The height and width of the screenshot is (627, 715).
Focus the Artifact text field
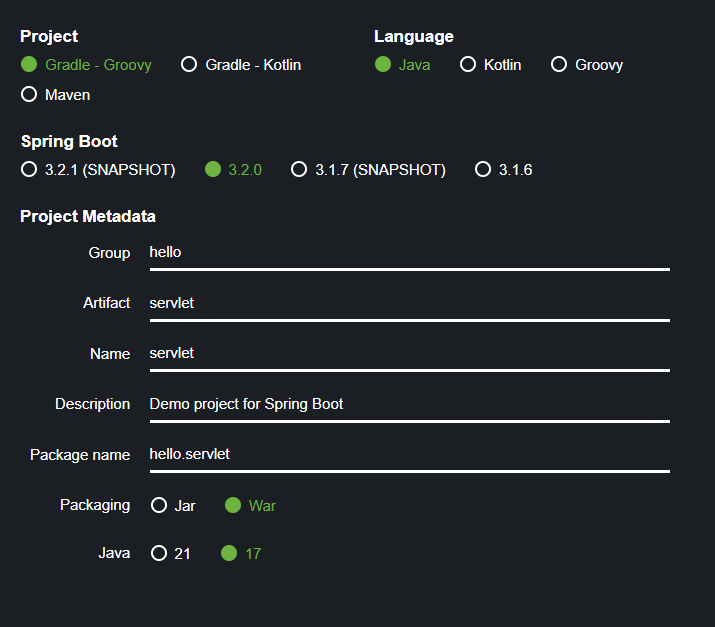pos(408,303)
